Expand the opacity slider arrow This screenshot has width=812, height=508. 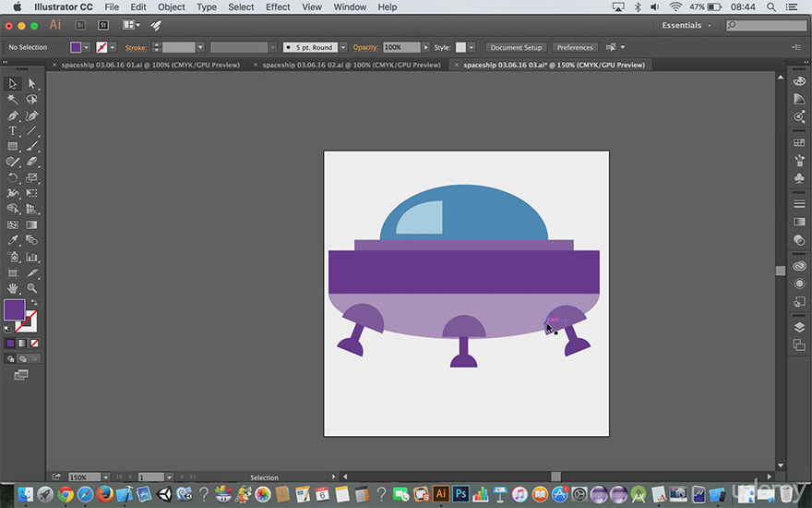425,47
